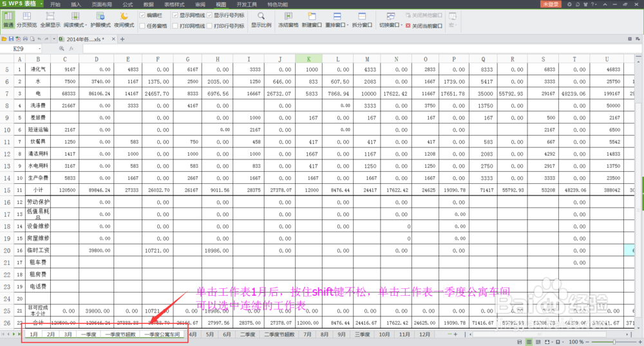Click the magnifier icon beside fx
Image resolution: width=644 pixels, height=346 pixels.
(x=62, y=48)
